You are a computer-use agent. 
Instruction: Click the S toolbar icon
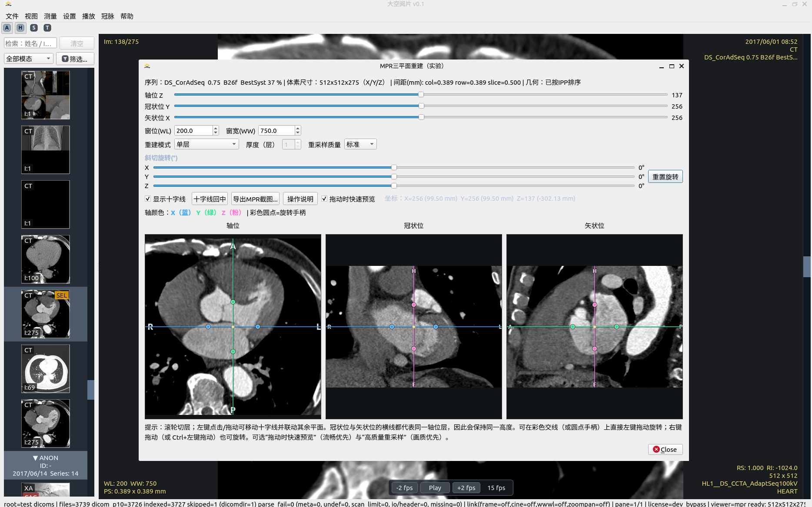[x=34, y=28]
